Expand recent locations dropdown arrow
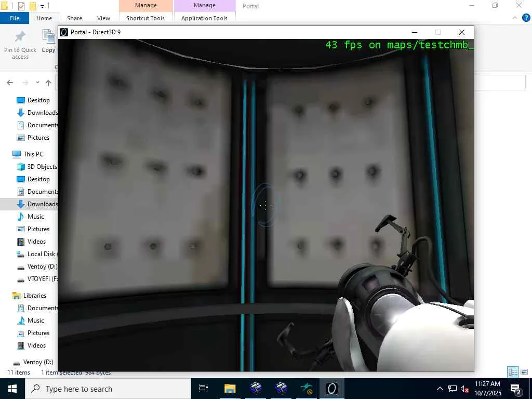The image size is (532, 399). click(37, 83)
